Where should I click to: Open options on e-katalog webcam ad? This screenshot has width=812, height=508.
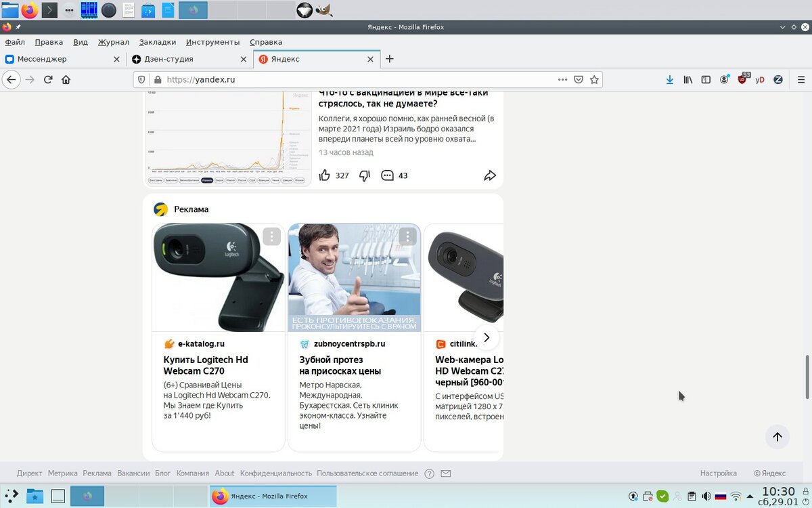(x=271, y=236)
